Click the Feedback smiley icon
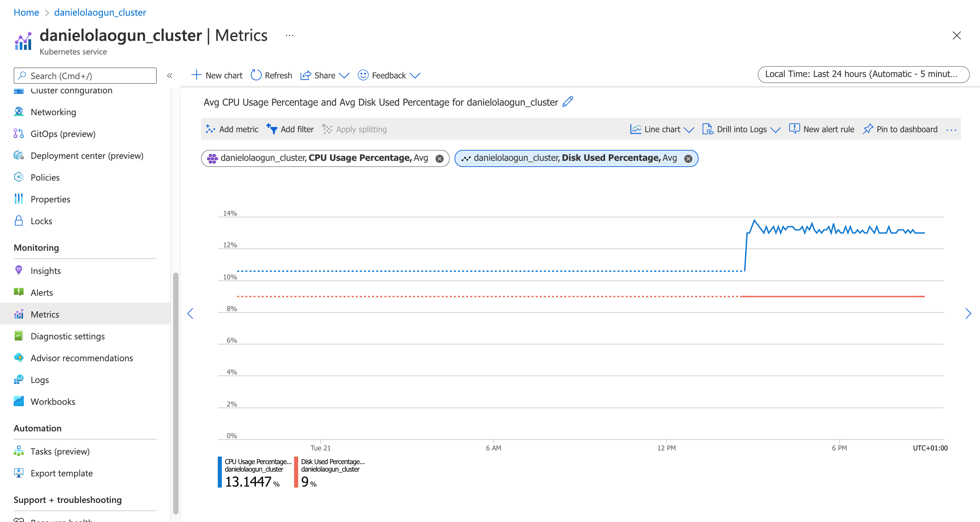 point(363,75)
